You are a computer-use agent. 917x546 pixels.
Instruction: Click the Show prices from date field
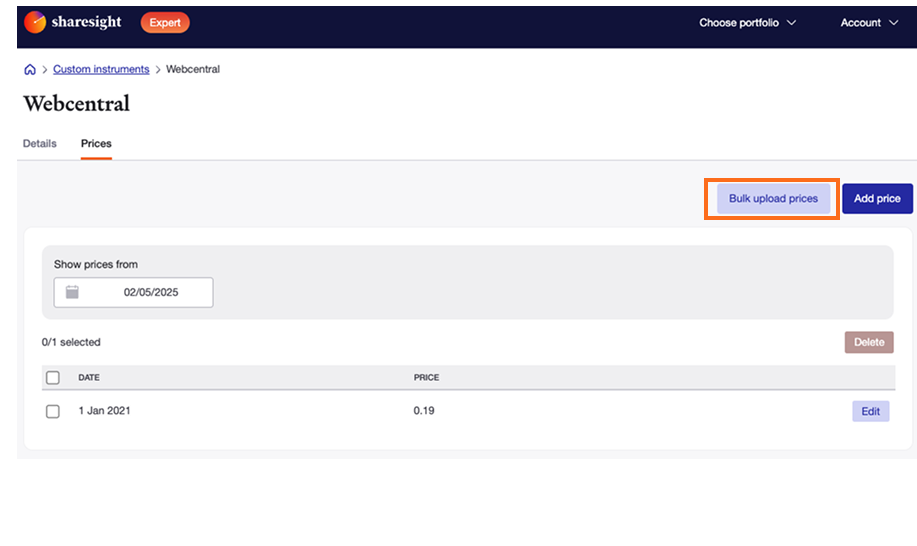tap(133, 292)
